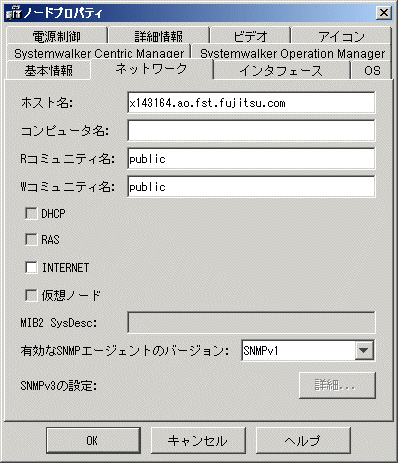Switch to the OS tab
The width and height of the screenshot is (398, 463).
point(372,70)
